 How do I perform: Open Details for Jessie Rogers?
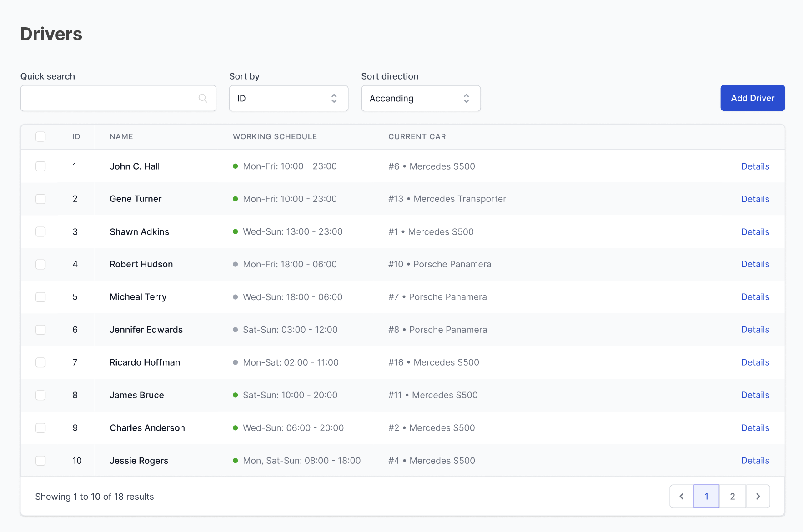point(755,461)
